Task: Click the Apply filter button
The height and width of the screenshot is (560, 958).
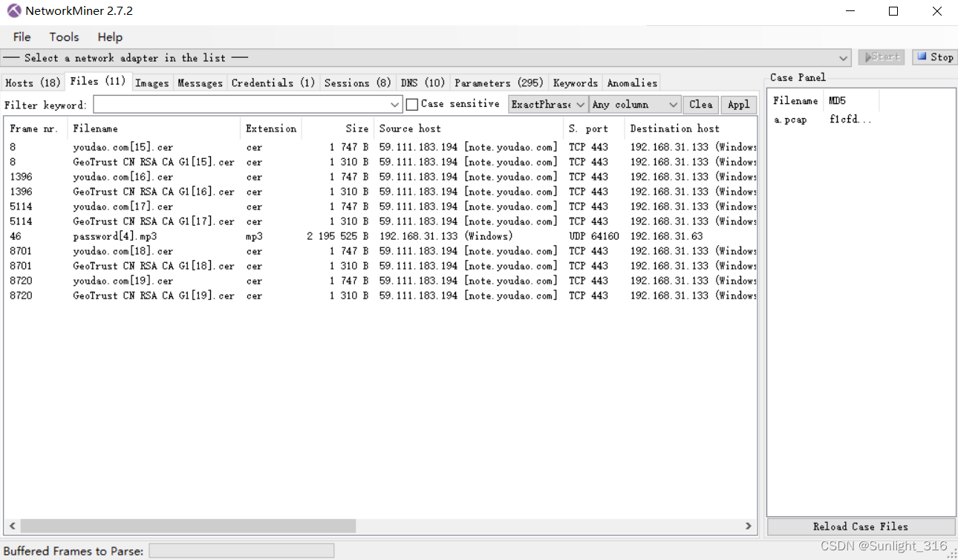Action: tap(738, 104)
